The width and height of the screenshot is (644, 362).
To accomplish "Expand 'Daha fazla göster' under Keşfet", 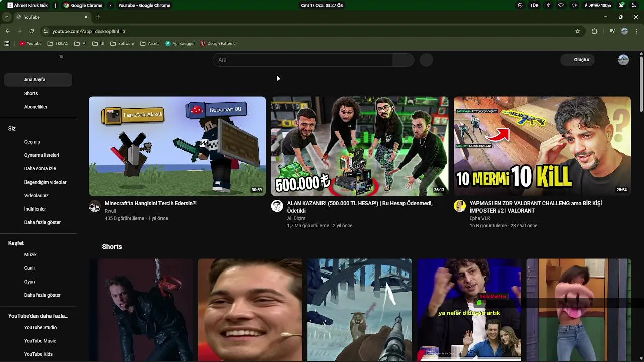I will (38, 295).
